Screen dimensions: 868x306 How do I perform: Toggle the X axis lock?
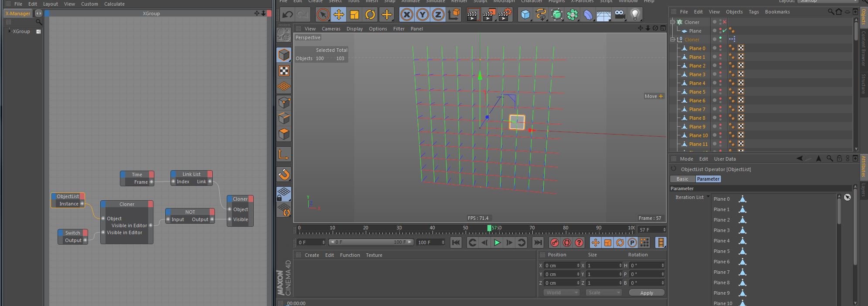406,15
